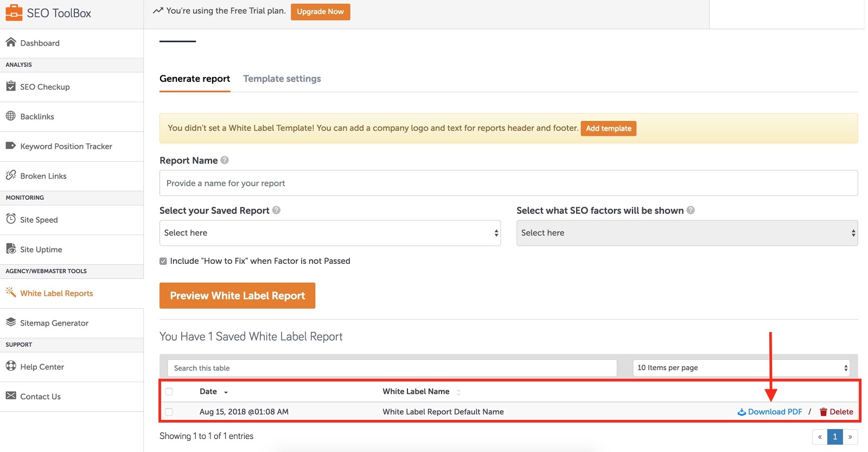Open White Label Reports in the sidebar
The width and height of the screenshot is (868, 452).
pos(56,294)
